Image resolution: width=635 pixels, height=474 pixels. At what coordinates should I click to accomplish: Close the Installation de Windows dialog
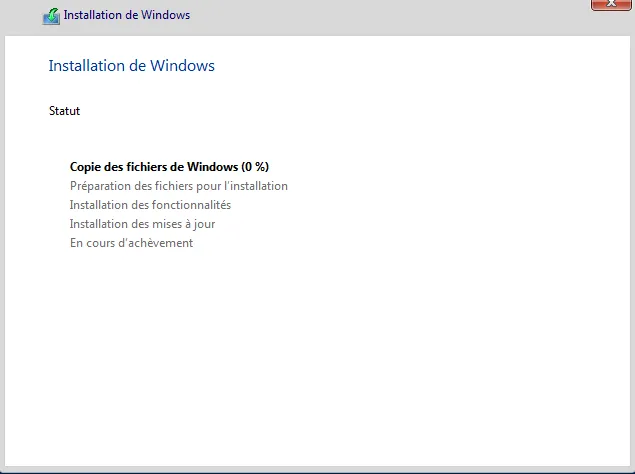click(x=611, y=4)
